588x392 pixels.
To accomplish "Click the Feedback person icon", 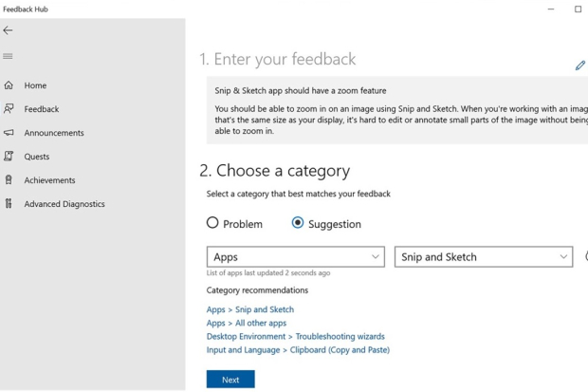I will pos(9,109).
